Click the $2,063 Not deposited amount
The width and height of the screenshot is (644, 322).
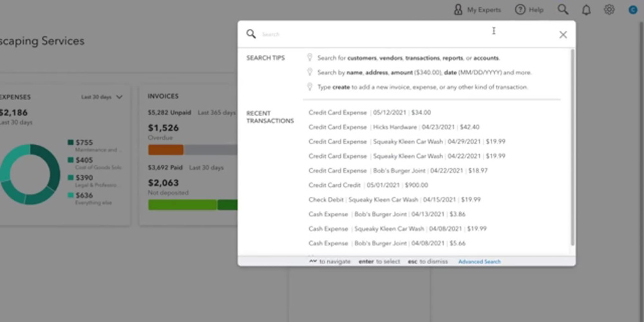tap(164, 183)
